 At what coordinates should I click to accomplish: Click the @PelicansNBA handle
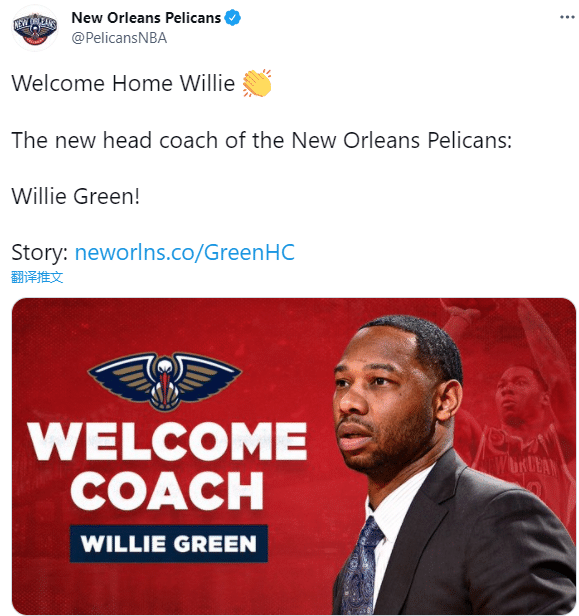tap(119, 38)
